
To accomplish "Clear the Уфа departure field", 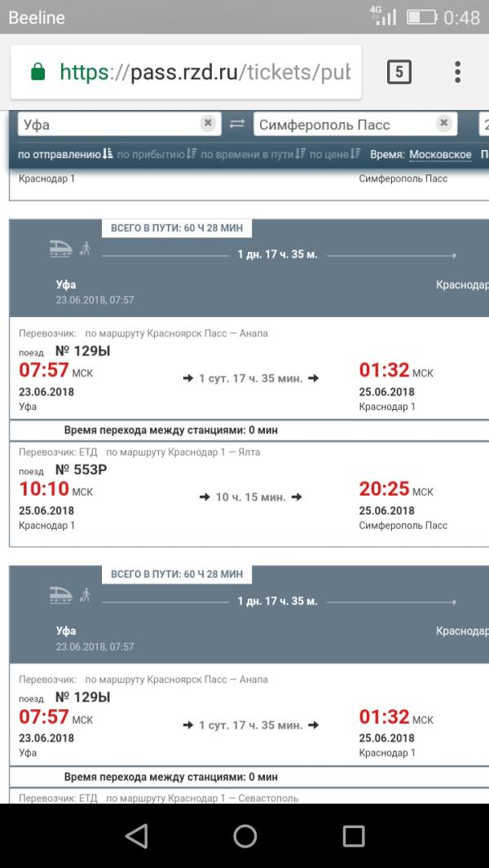I will pyautogui.click(x=208, y=123).
